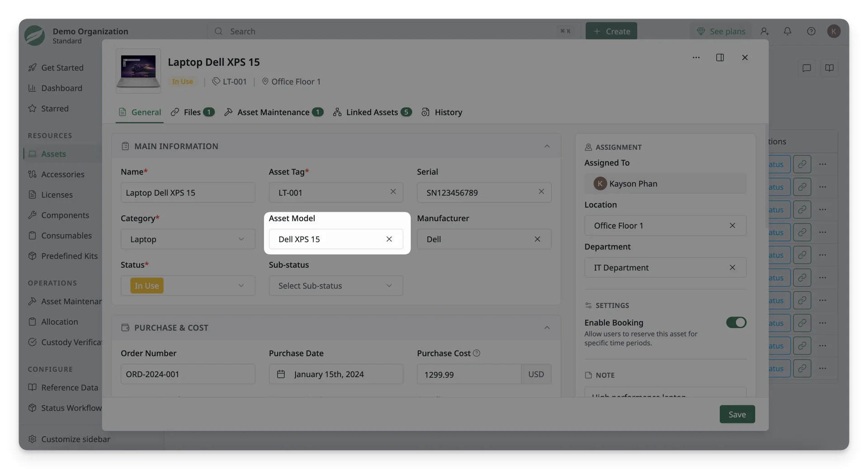Open the Status In Use dropdown
Viewport: 868px width, 469px height.
coord(188,285)
